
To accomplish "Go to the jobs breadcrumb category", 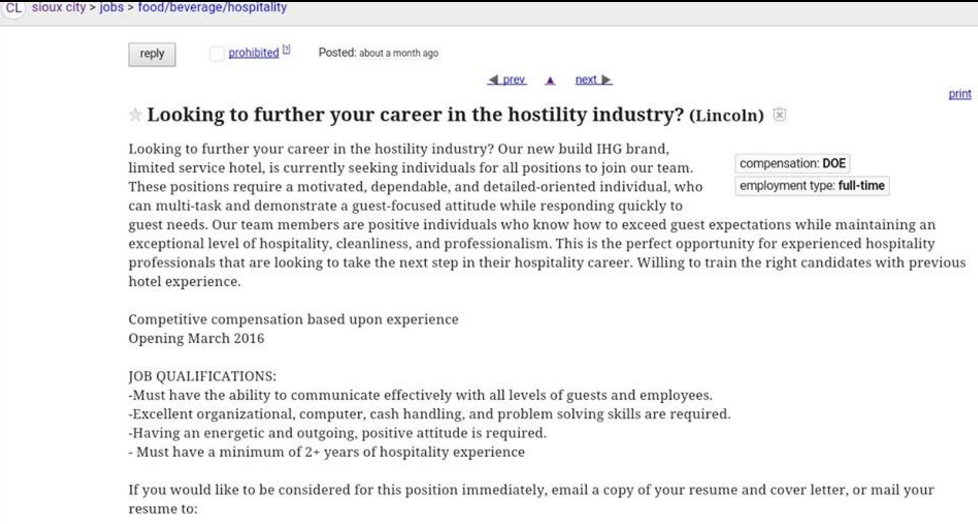I will (112, 7).
